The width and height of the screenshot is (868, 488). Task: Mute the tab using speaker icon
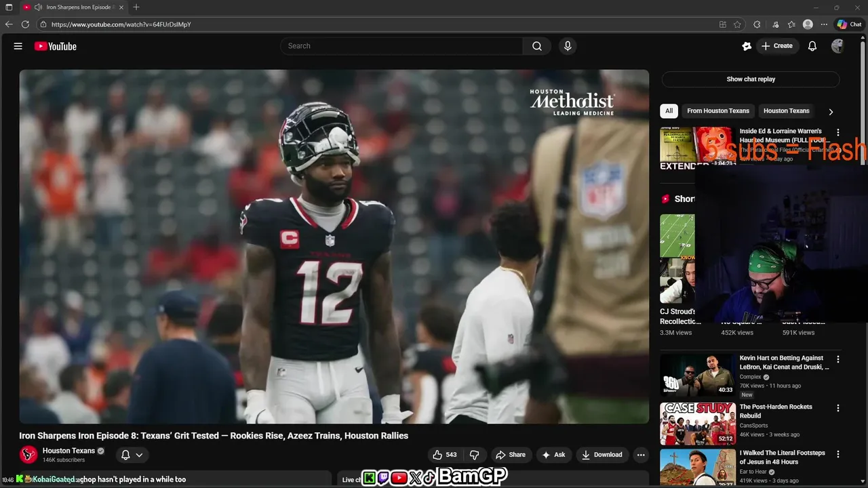tap(38, 7)
